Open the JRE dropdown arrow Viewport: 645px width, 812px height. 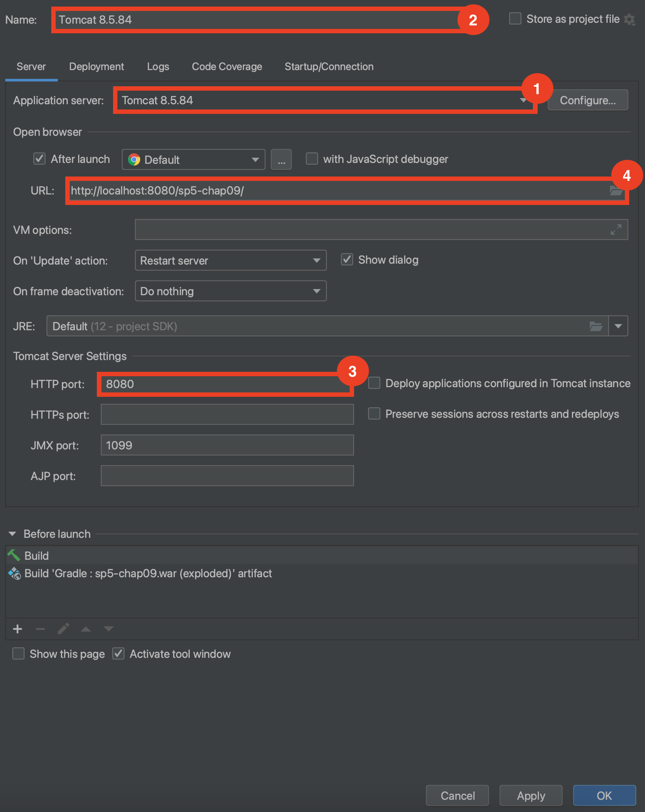(x=618, y=326)
